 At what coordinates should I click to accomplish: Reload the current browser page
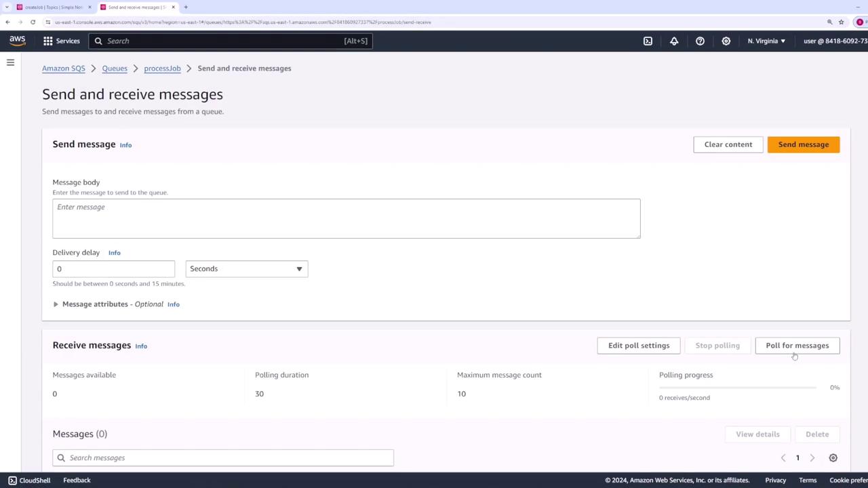[33, 22]
